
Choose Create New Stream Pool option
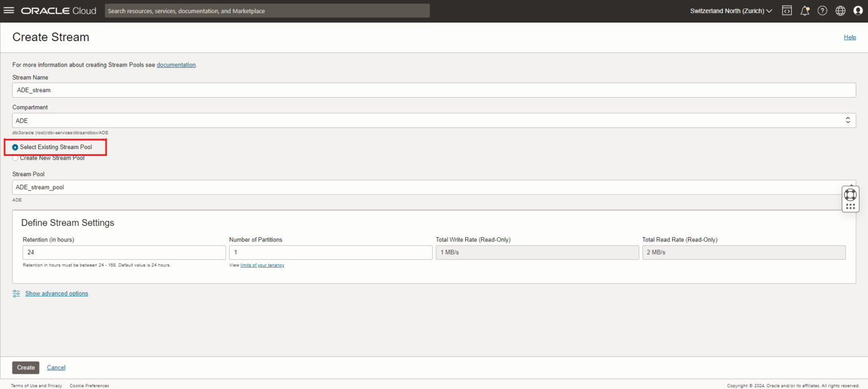[x=15, y=158]
